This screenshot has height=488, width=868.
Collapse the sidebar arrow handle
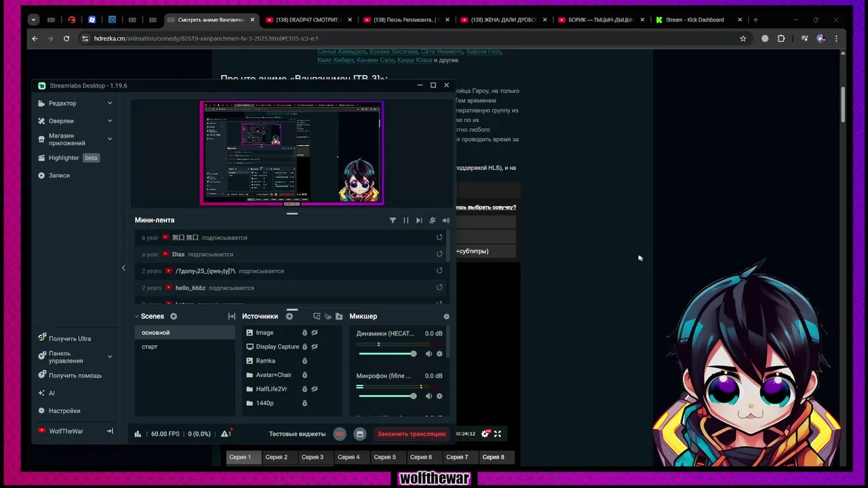123,268
